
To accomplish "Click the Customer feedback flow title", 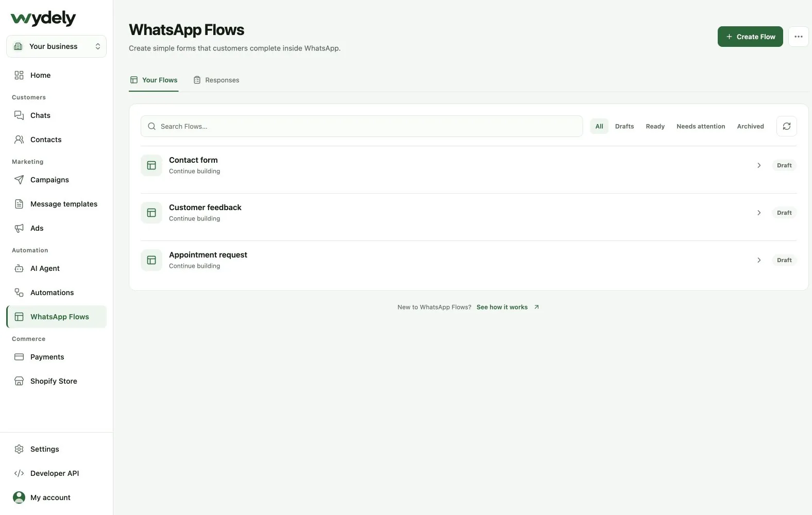I will (205, 208).
